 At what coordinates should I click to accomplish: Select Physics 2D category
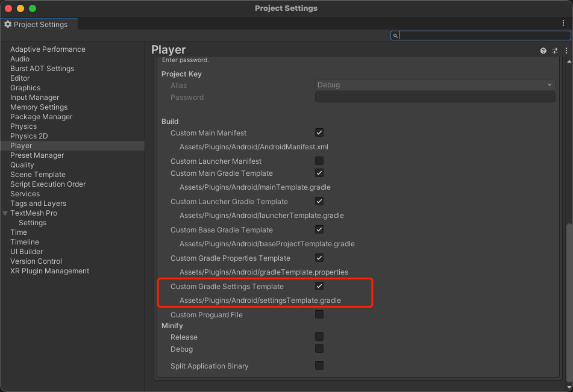click(29, 136)
